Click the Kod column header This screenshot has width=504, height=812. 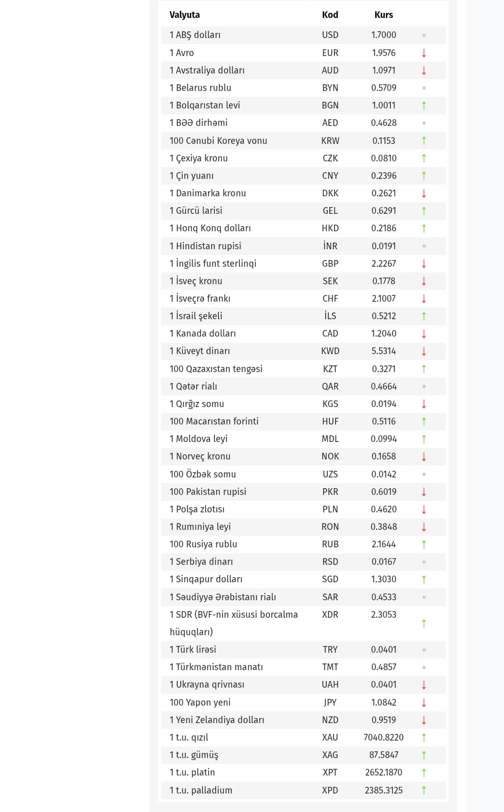pos(330,15)
